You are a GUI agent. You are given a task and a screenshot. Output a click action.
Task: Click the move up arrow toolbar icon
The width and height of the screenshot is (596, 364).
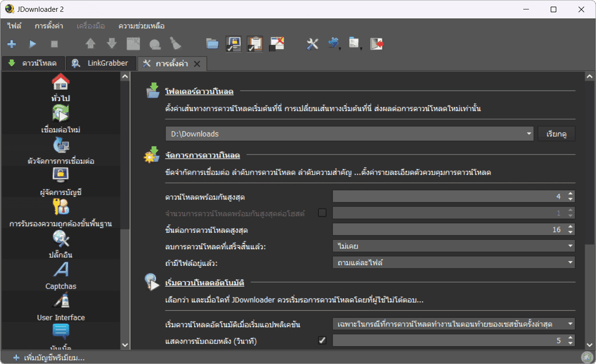pyautogui.click(x=90, y=44)
